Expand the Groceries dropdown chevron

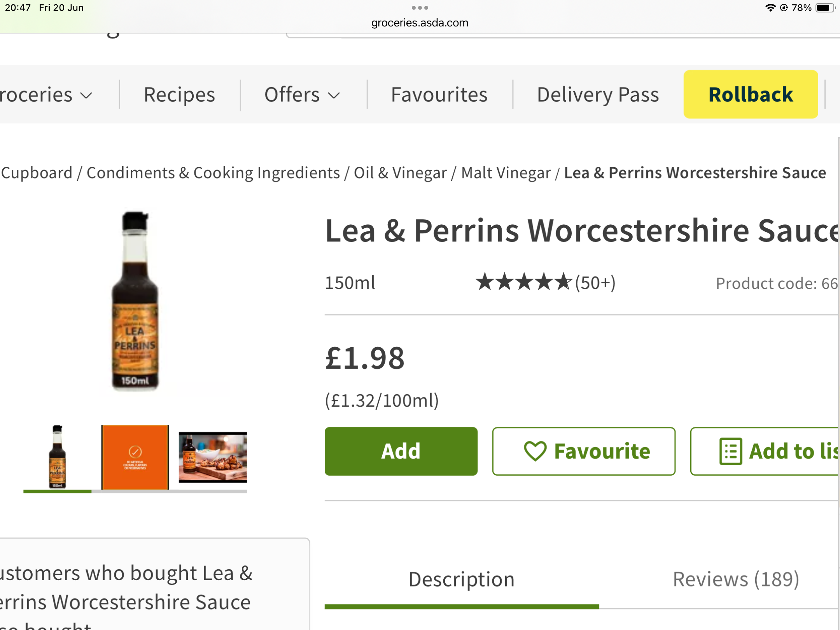86,95
